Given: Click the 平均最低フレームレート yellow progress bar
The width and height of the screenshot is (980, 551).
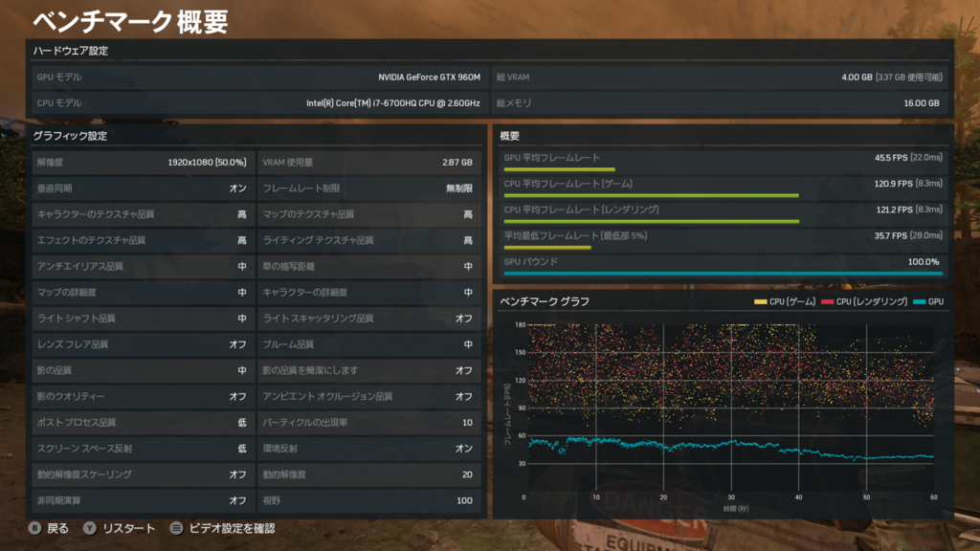Looking at the screenshot, I should pos(547,248).
